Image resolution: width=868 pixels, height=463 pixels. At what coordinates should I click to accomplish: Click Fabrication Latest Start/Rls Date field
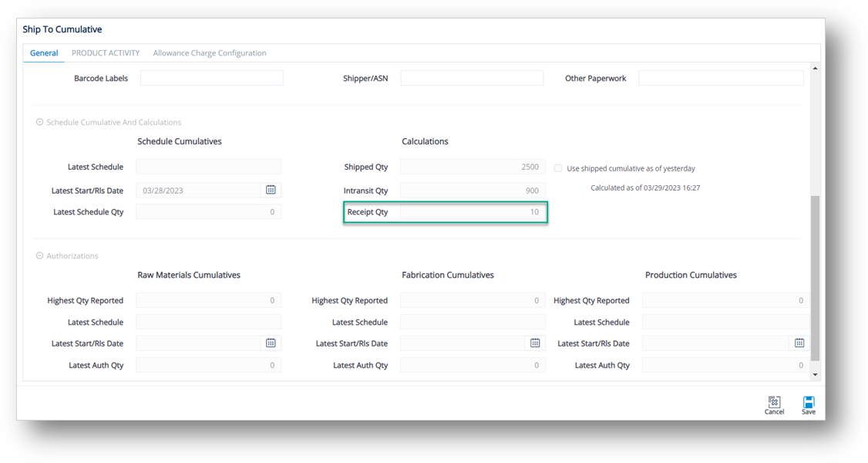(x=463, y=343)
